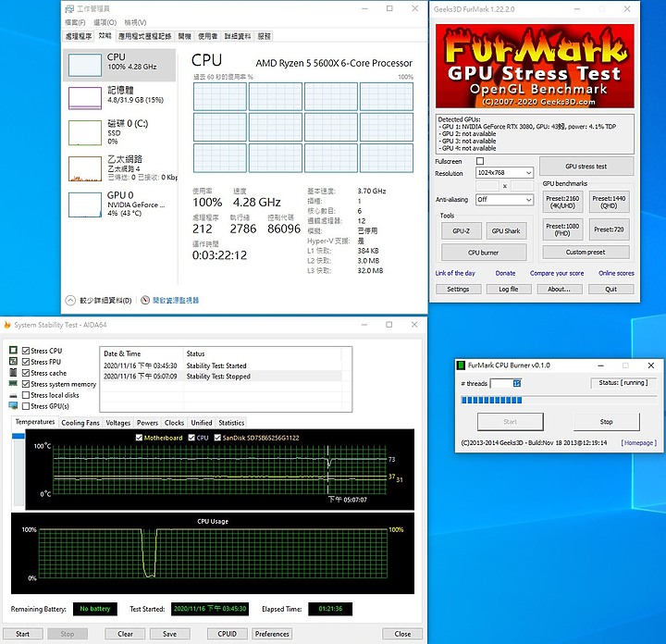666x644 pixels.
Task: Click the blue graph scale slider in AIDA64
Action: (x=18, y=436)
